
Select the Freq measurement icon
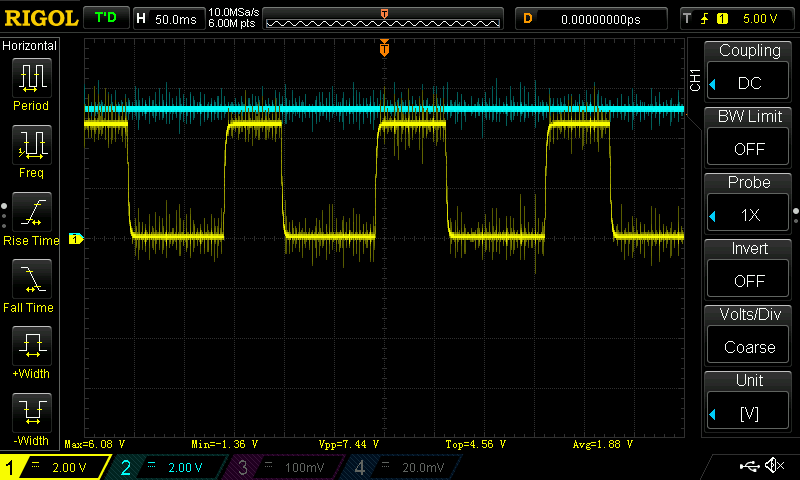click(31, 146)
